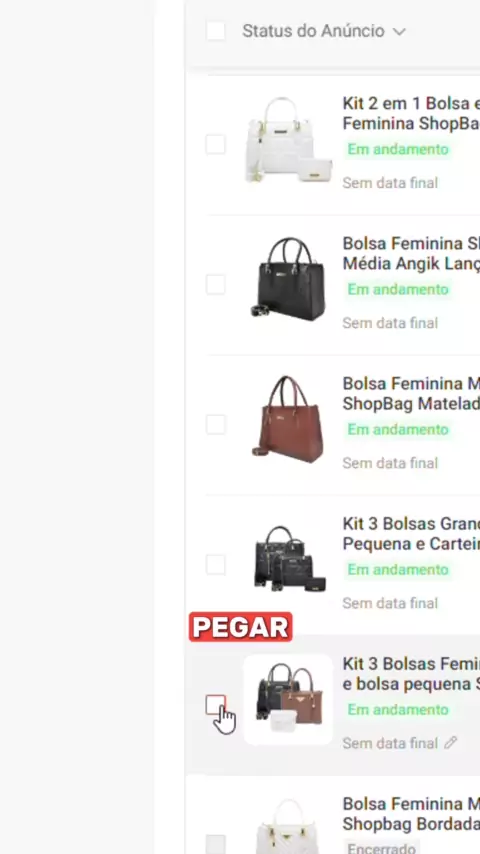Open the Bolsa Feminina Média Angik listing title
This screenshot has height=854, width=480.
[411, 253]
